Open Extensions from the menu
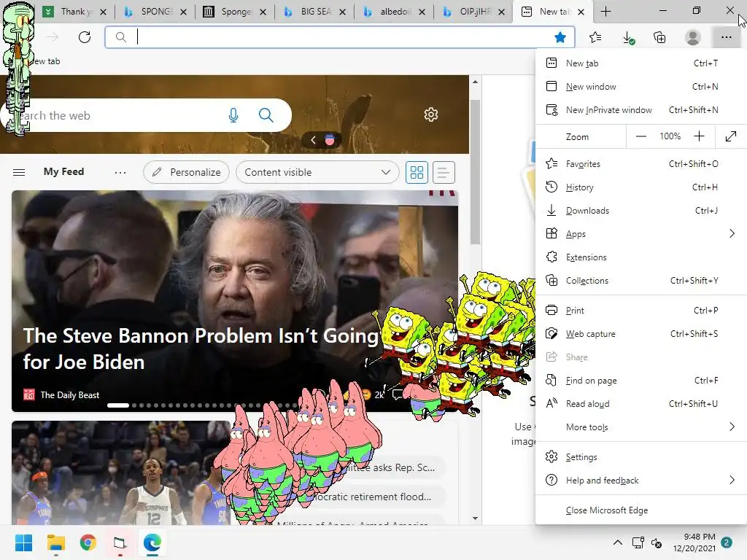Screen dimensions: 747x560 (x=640, y=257)
